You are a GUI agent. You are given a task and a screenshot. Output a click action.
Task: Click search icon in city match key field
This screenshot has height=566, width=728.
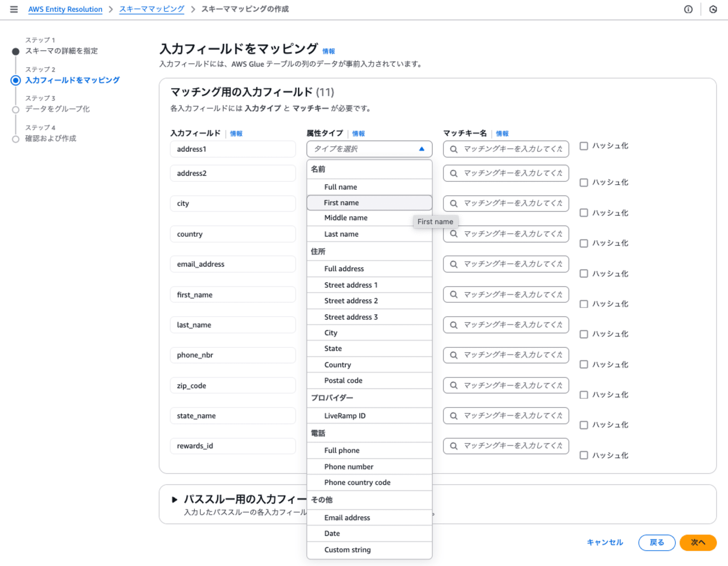pos(454,203)
